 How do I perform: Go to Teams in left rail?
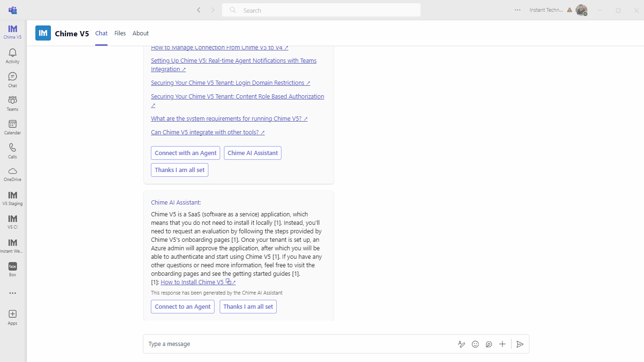click(13, 103)
